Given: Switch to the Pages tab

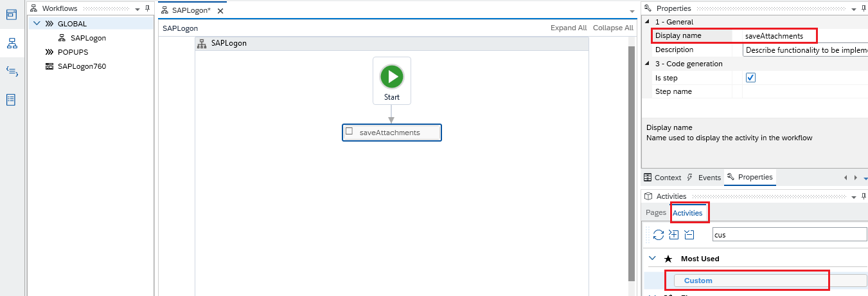Looking at the screenshot, I should click(x=655, y=213).
